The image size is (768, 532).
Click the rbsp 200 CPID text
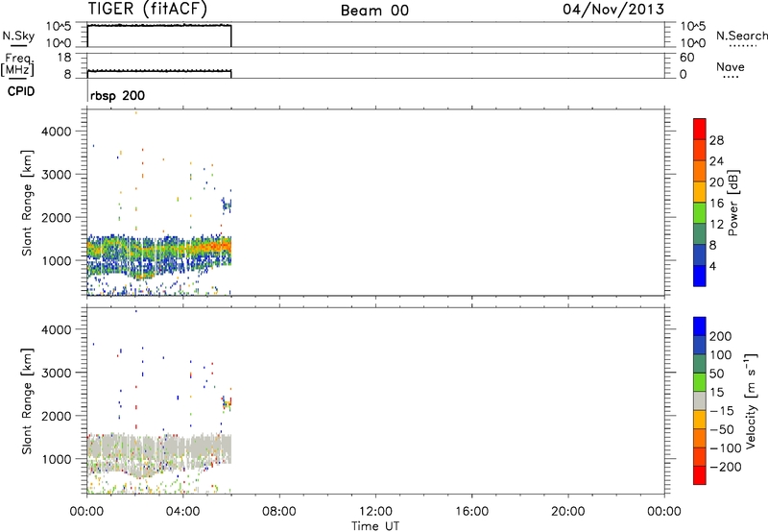[x=117, y=95]
